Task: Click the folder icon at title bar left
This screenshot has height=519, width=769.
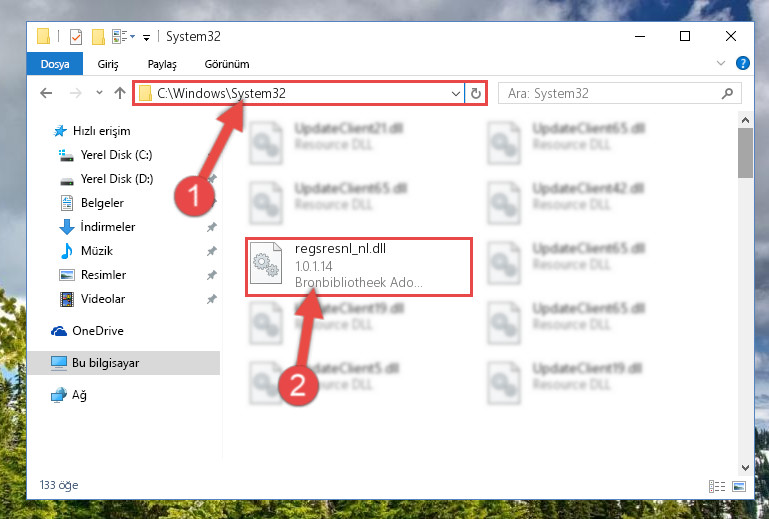Action: click(44, 36)
